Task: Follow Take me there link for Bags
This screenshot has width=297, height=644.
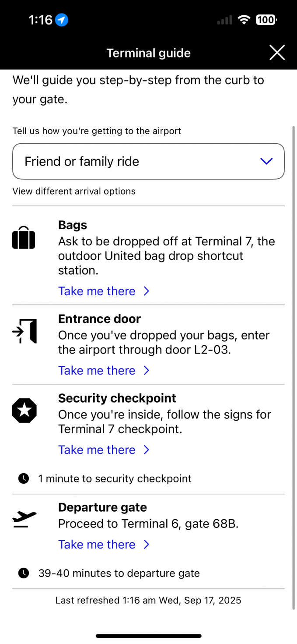Action: point(97,291)
